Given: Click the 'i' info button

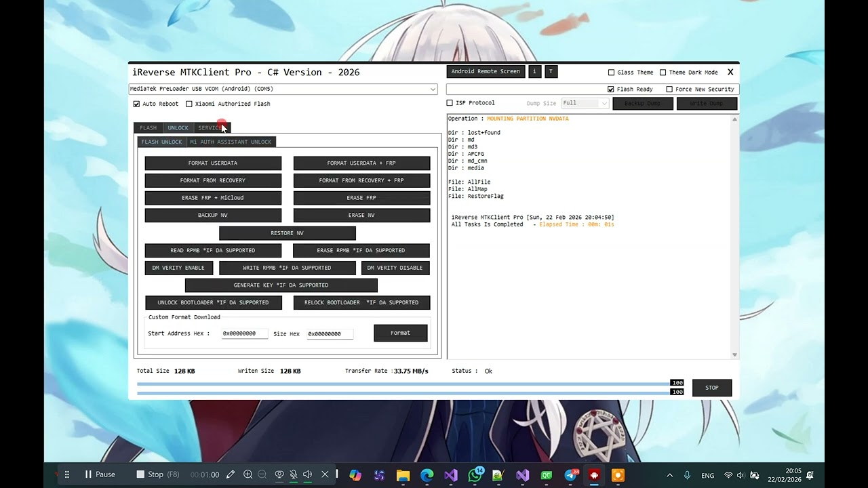Looking at the screenshot, I should [534, 71].
